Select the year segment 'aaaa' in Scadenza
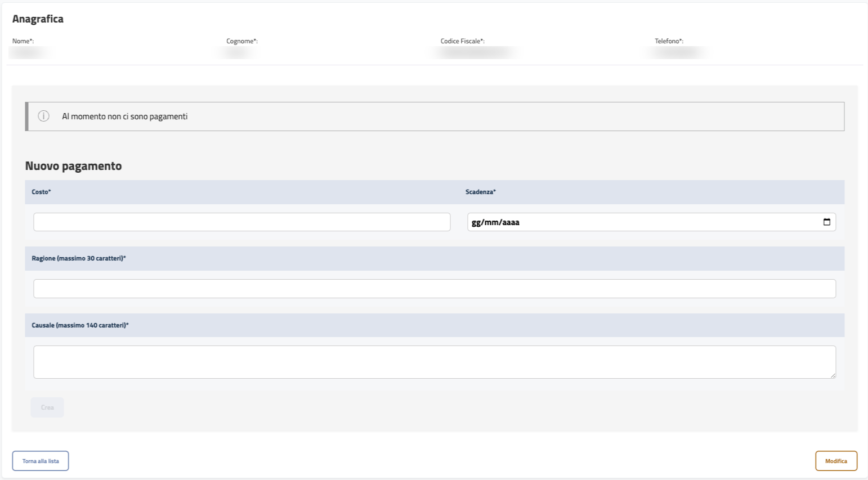This screenshot has height=480, width=868. (x=511, y=222)
